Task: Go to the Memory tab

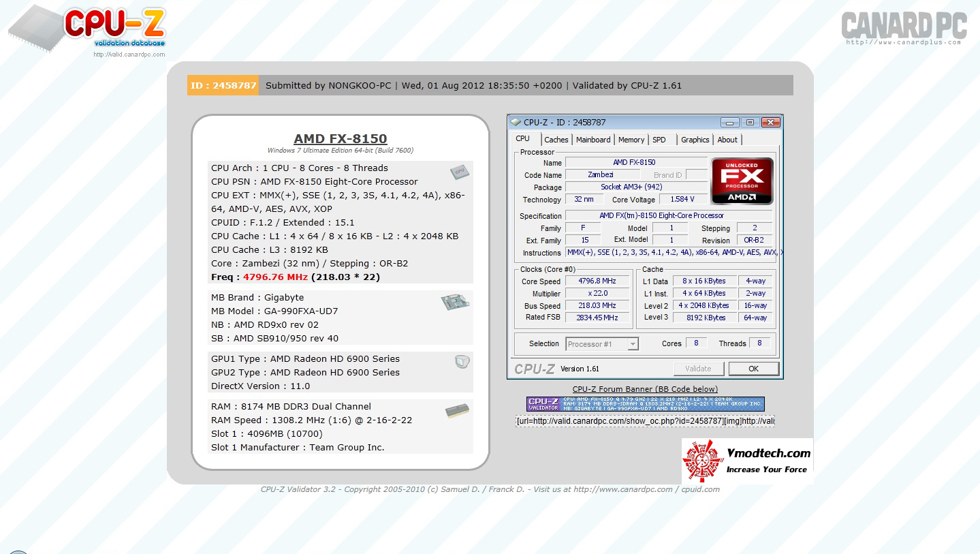Action: click(631, 140)
